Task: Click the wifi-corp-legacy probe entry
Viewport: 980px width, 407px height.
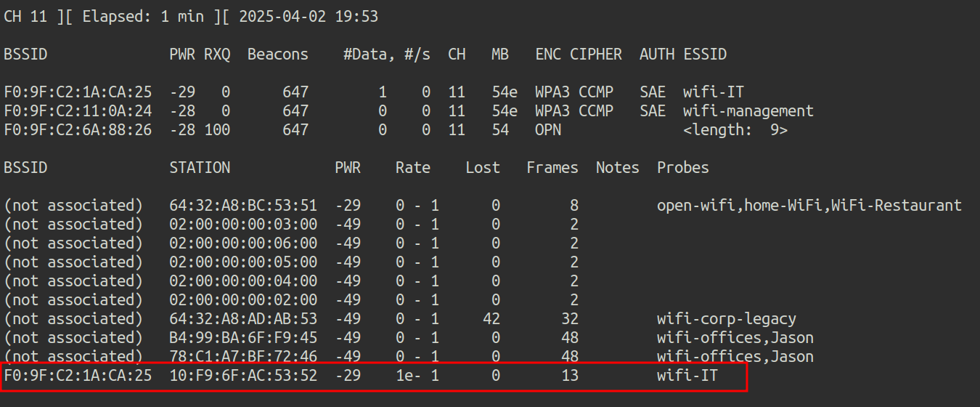Action: coord(726,319)
